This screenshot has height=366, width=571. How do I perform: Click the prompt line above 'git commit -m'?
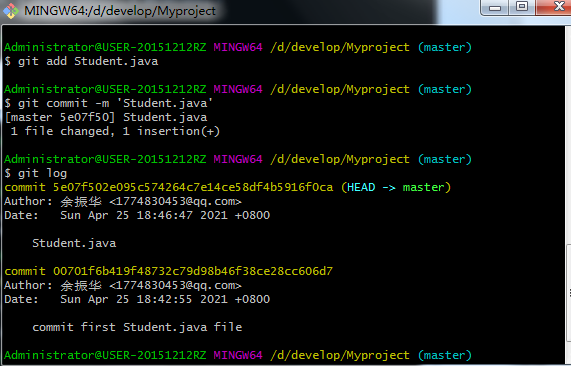coord(238,89)
